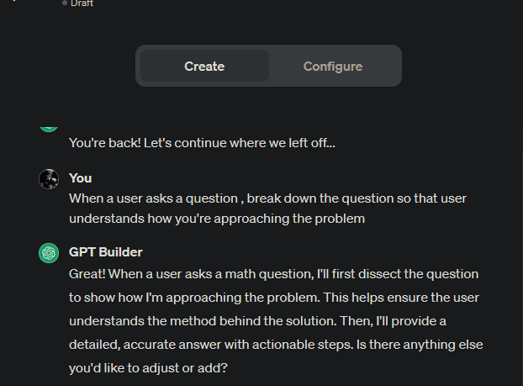Switch to the Configure tab
Screen dimensions: 523x386
click(x=333, y=66)
